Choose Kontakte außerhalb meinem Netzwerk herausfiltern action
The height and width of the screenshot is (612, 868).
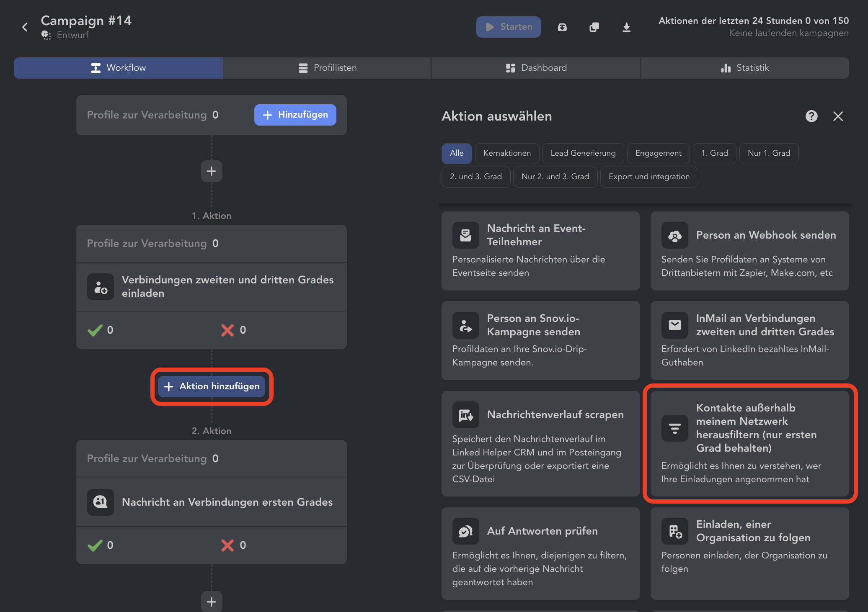[x=749, y=444]
